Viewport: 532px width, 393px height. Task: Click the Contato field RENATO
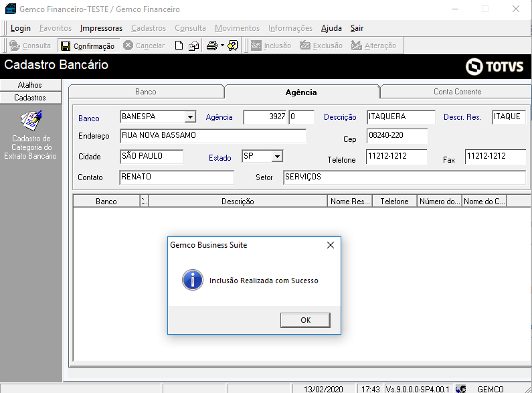click(177, 177)
